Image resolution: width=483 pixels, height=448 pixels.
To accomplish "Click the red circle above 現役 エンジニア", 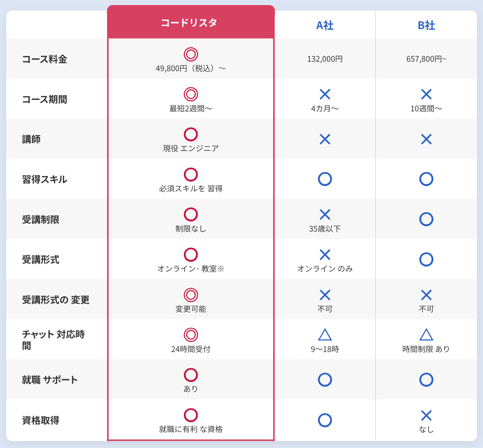I will point(191,134).
